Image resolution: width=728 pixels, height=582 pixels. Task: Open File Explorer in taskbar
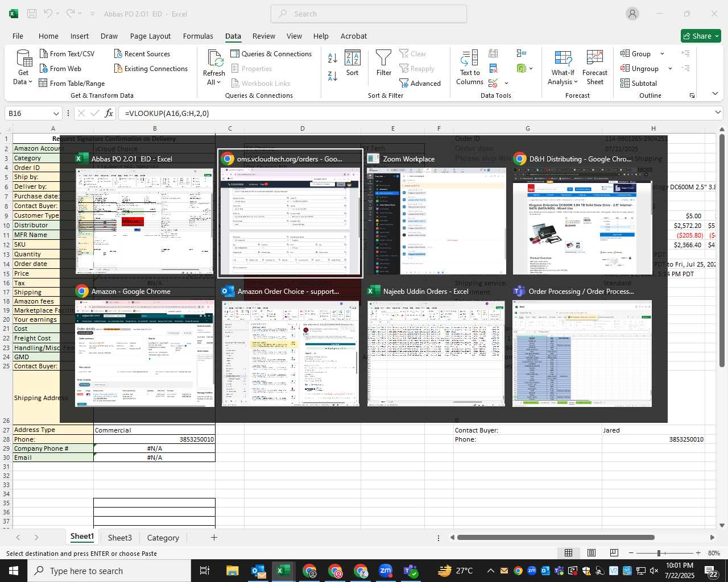[232, 571]
